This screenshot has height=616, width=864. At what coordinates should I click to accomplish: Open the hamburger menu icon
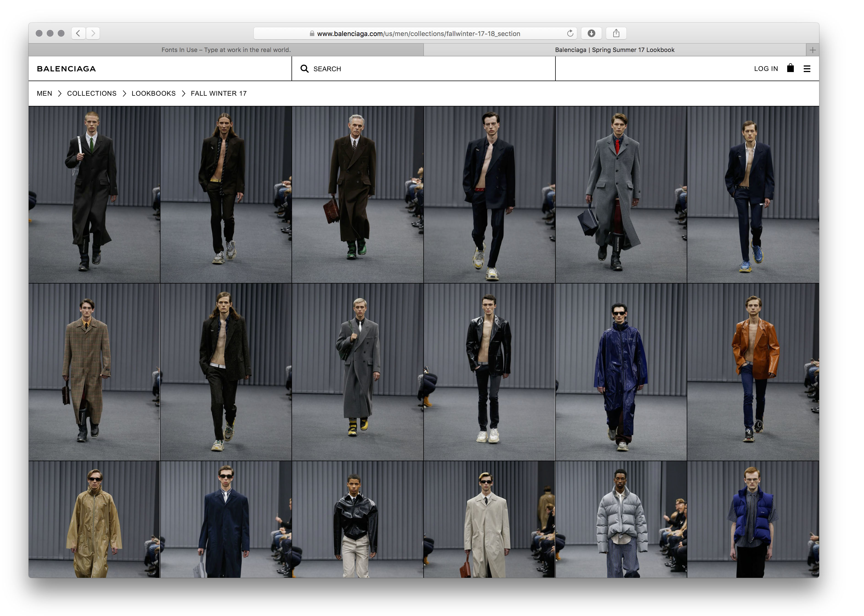point(807,69)
